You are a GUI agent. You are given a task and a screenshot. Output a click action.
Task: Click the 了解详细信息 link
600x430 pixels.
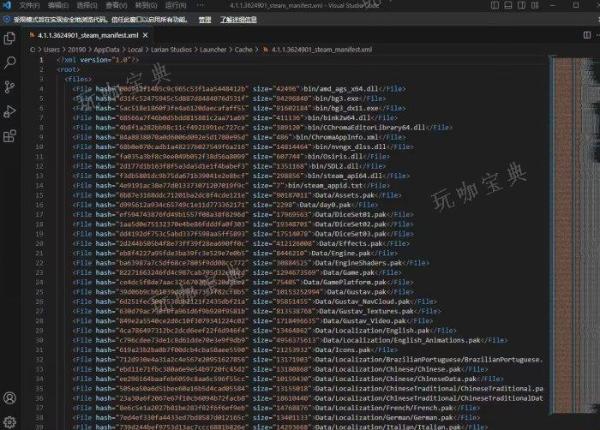238,20
